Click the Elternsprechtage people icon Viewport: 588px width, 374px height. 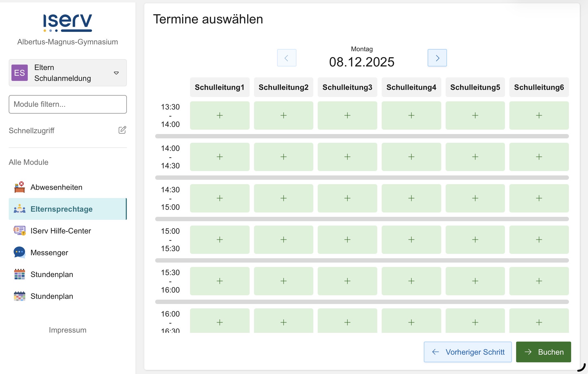(x=19, y=209)
